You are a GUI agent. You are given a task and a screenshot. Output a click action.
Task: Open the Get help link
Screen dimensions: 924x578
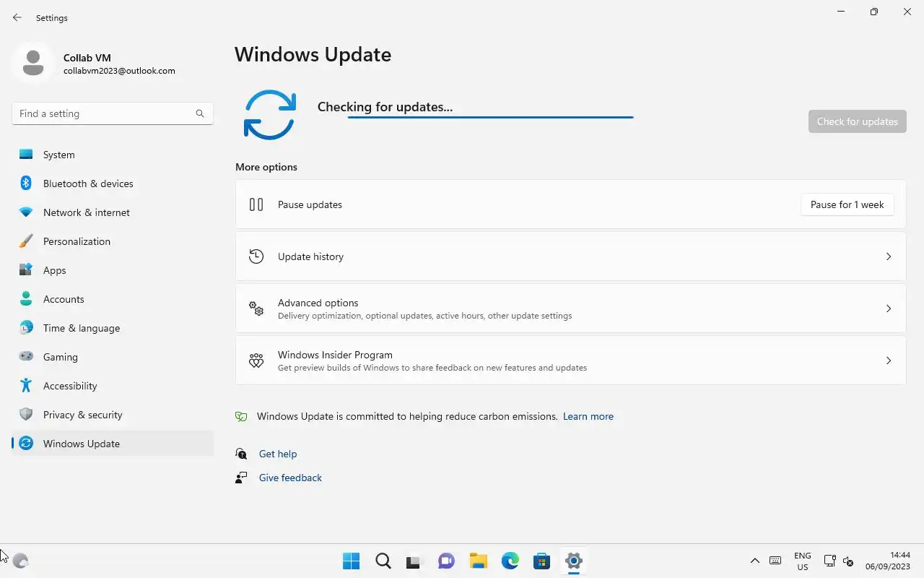tap(278, 454)
